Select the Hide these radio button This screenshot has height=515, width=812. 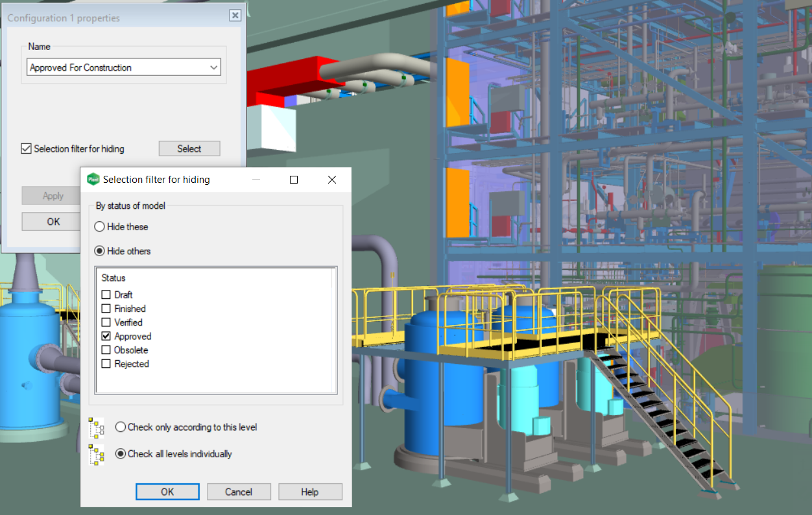coord(99,227)
